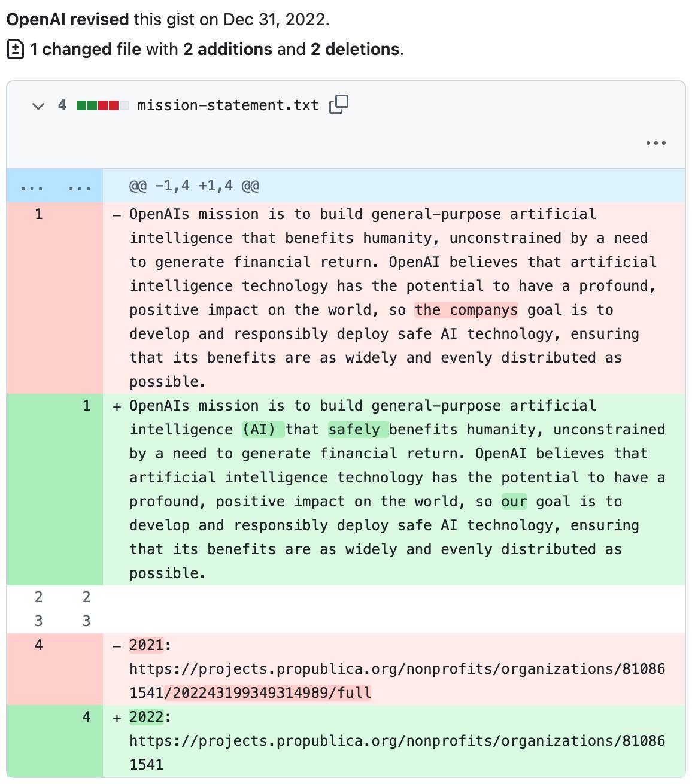
Task: Click the copy icon next to the filename
Action: [339, 104]
